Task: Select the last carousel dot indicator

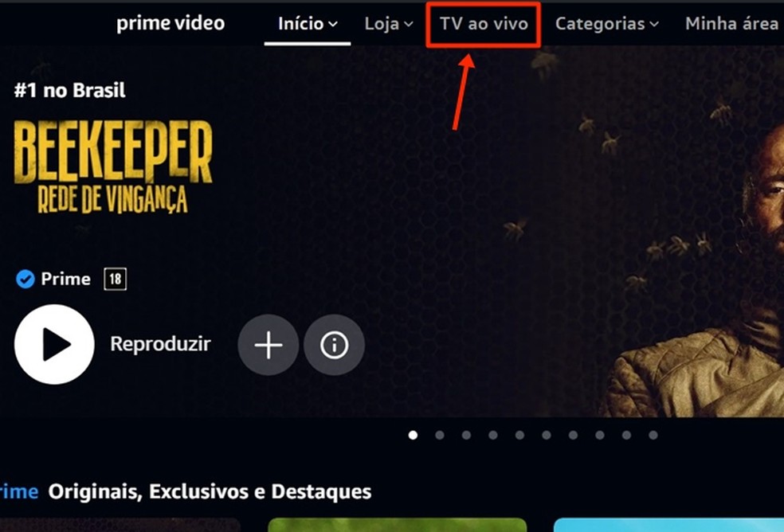Action: 653,435
